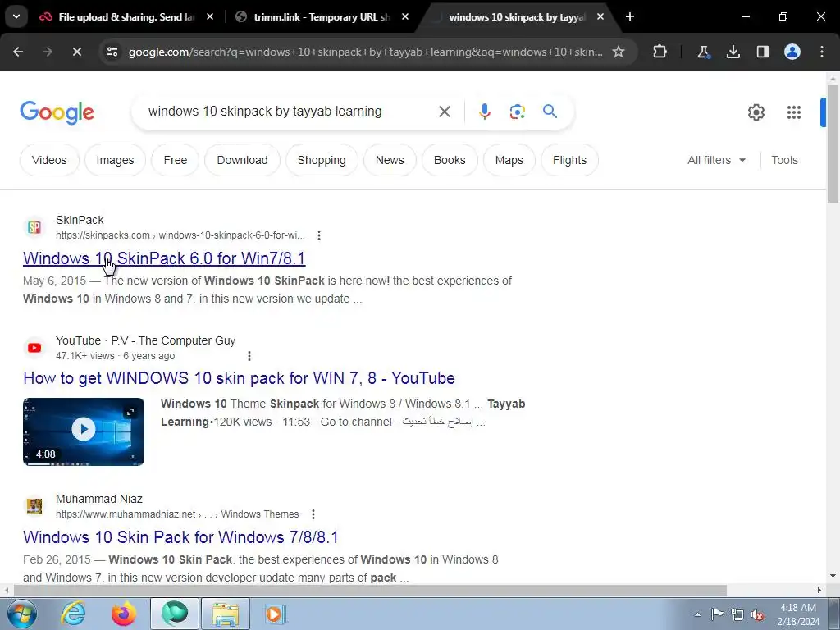This screenshot has height=630, width=840.
Task: Click skinpacks.com URL breadcrumb text
Action: pos(180,235)
